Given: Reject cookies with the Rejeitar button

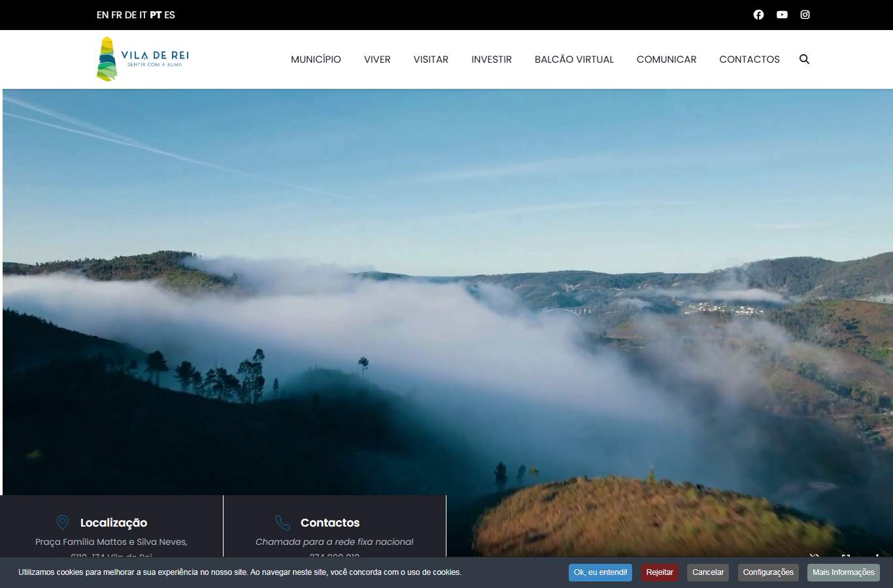Looking at the screenshot, I should [x=660, y=572].
